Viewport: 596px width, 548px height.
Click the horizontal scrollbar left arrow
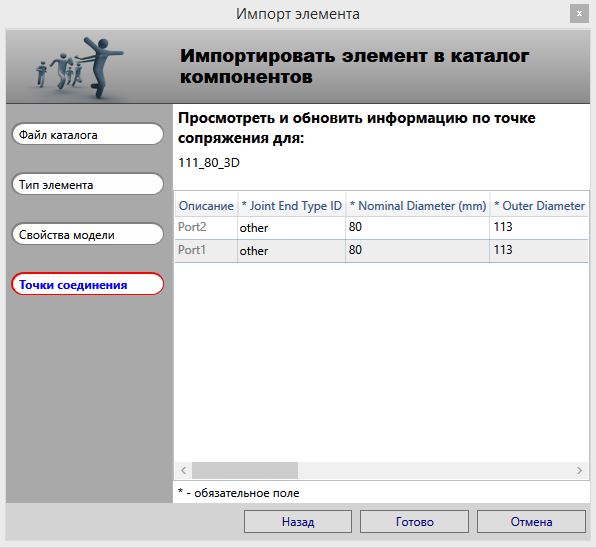184,470
